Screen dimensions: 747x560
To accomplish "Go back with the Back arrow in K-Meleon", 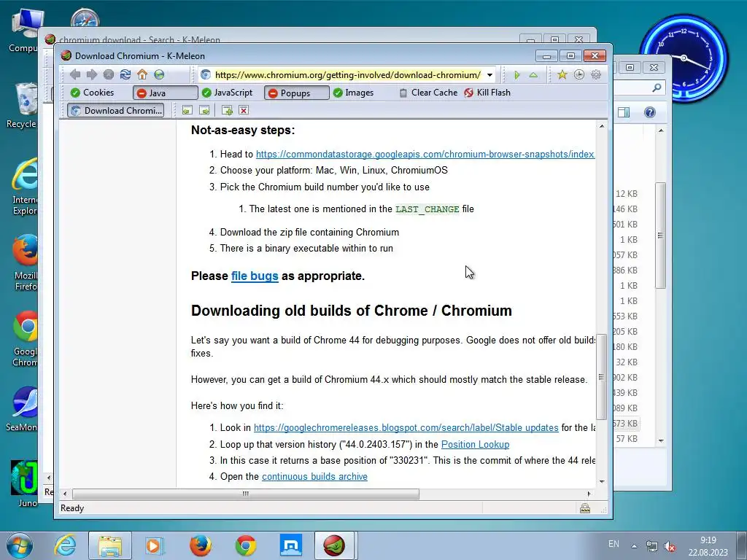I will 75,75.
